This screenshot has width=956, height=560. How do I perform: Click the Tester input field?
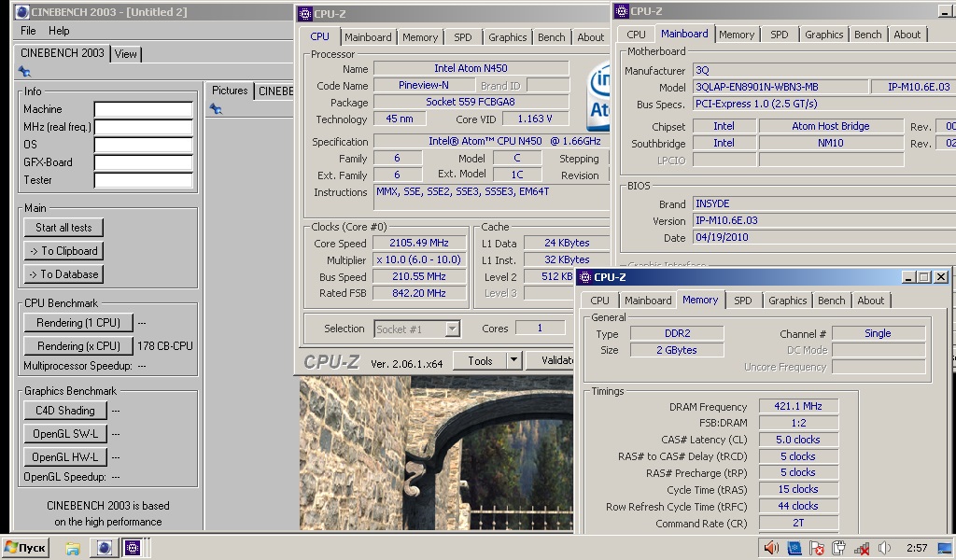tap(143, 180)
